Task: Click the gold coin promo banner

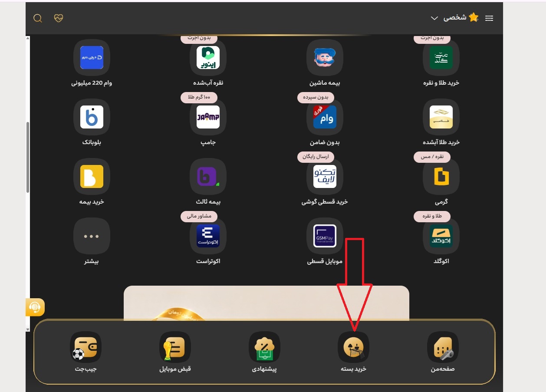Action: point(266,303)
